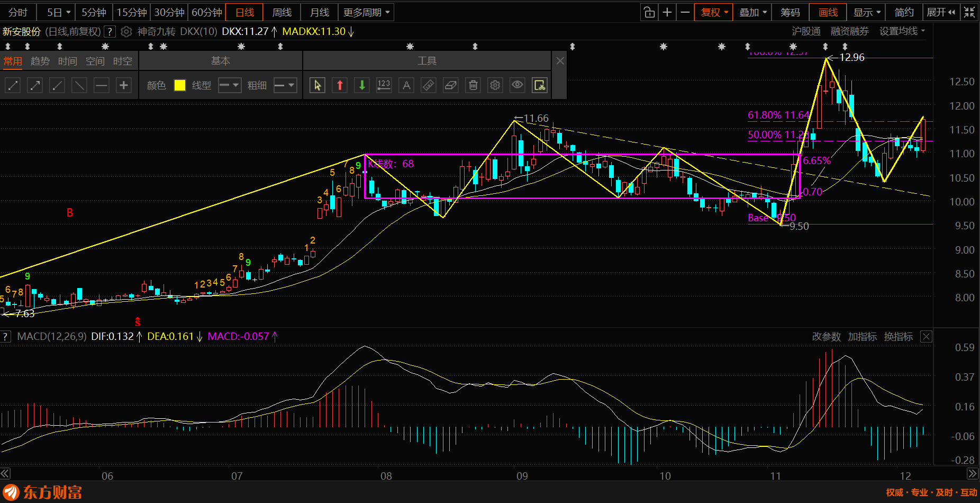Open the drawing tool gear settings
The width and height of the screenshot is (980, 503).
(495, 85)
